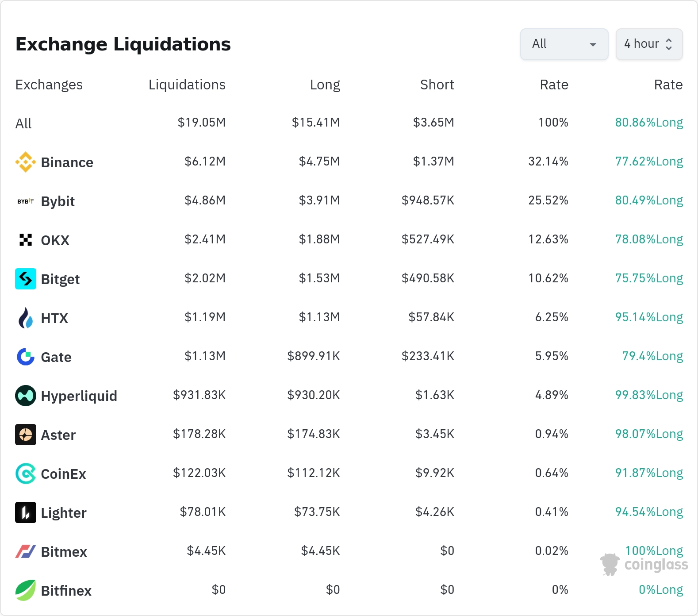Click the Binance exchange logo icon

pos(26,162)
